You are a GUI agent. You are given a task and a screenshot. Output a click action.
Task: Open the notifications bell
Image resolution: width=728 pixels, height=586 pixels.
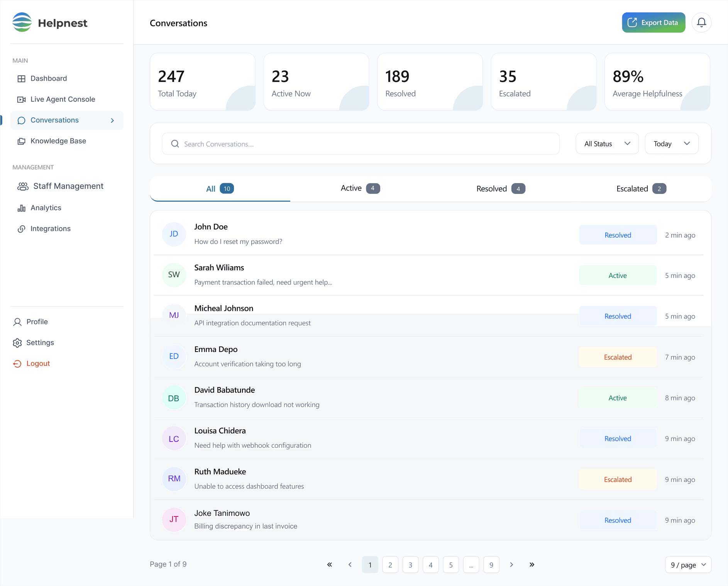701,22
